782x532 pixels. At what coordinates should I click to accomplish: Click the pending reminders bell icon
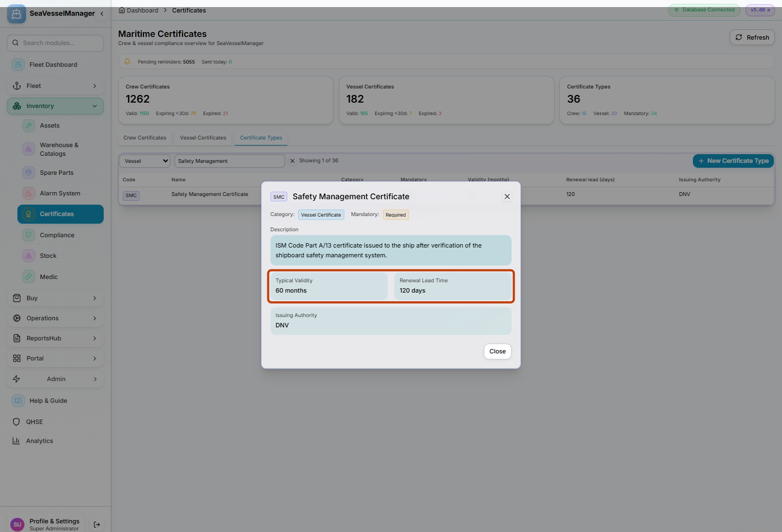click(128, 61)
